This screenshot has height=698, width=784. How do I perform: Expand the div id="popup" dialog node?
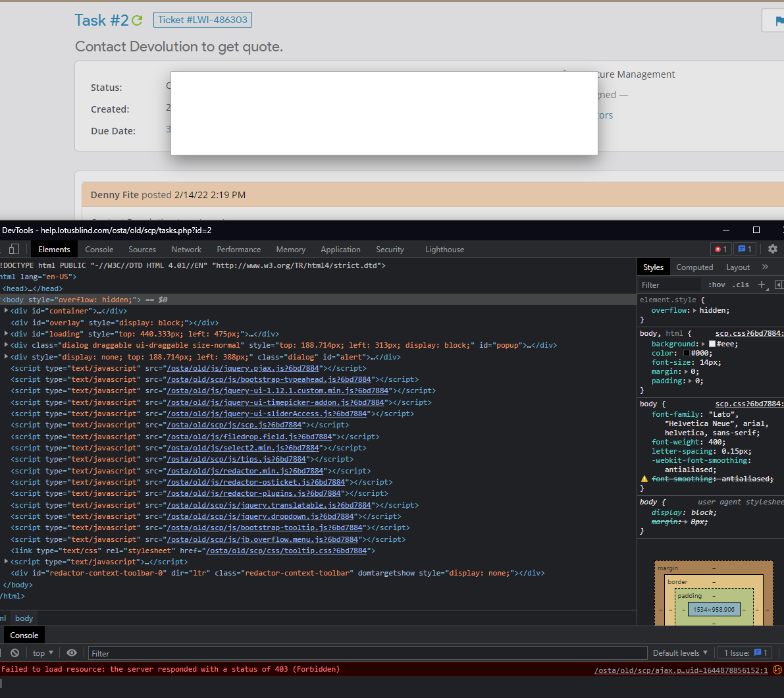coord(6,345)
